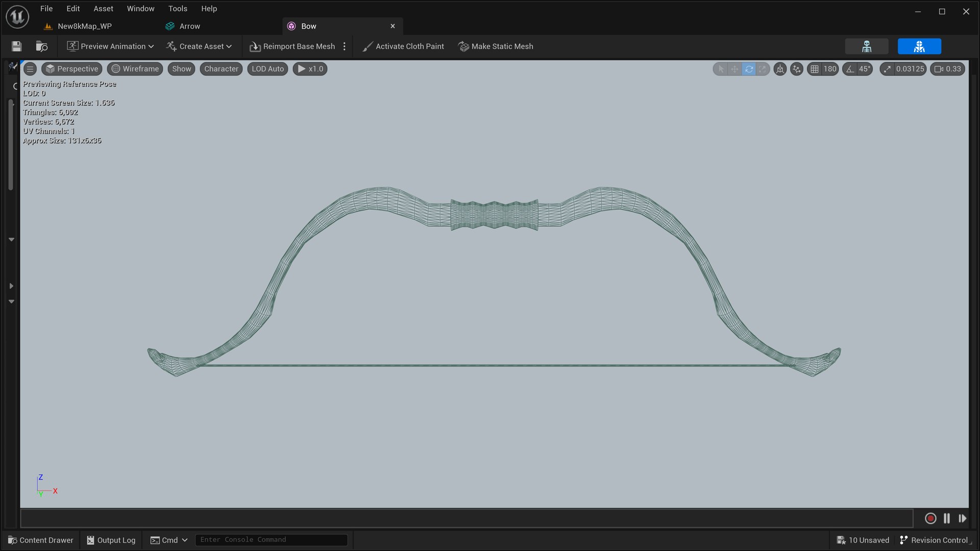Save the current Bow asset
Viewport: 980px width, 551px height.
pos(16,46)
